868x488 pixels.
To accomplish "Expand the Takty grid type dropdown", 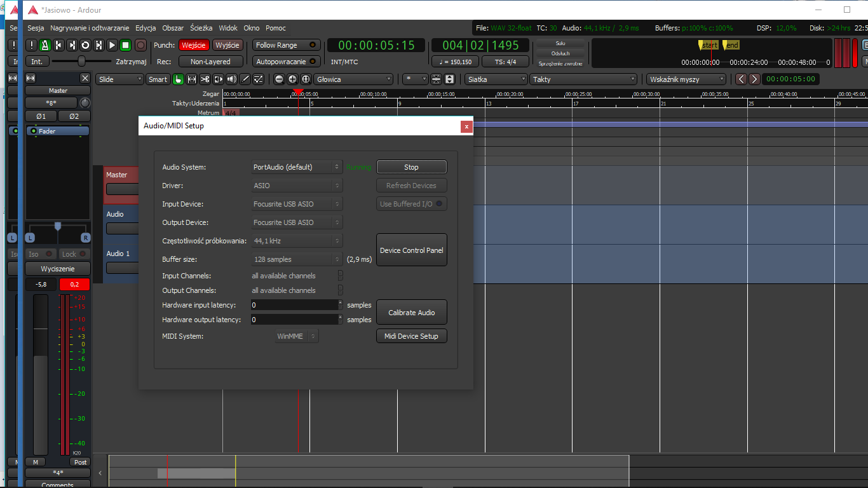I will pyautogui.click(x=583, y=79).
